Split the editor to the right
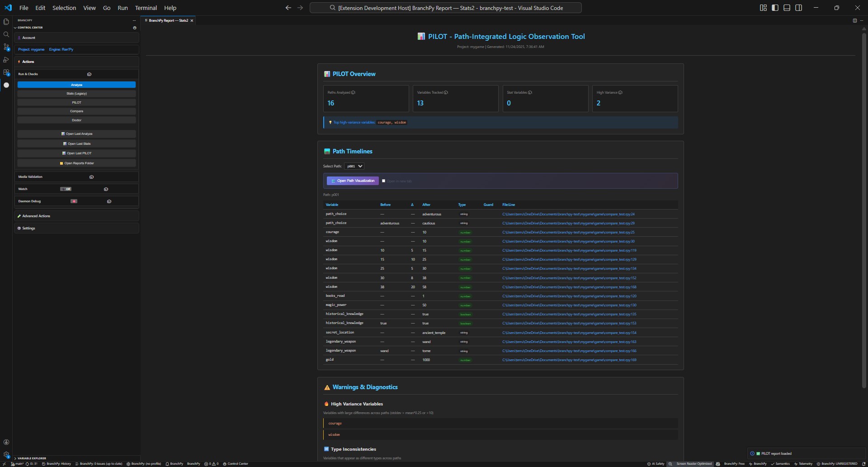The image size is (868, 467). pyautogui.click(x=854, y=20)
